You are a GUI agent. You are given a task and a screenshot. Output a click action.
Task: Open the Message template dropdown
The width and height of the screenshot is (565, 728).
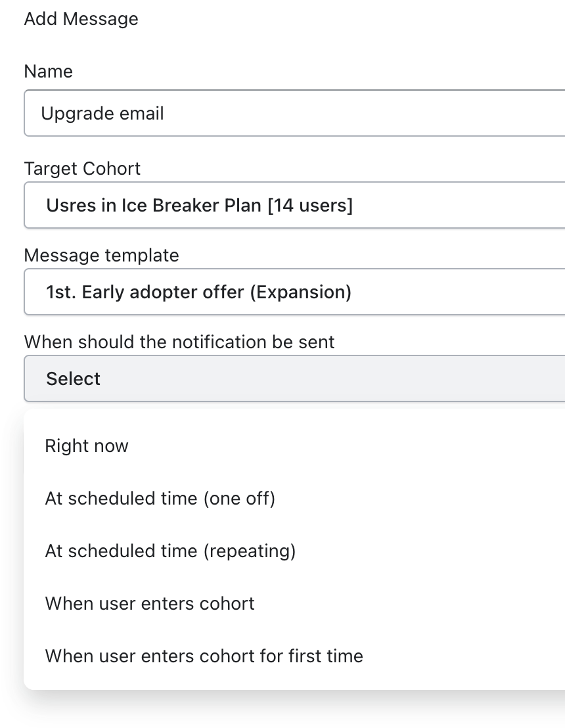point(294,292)
